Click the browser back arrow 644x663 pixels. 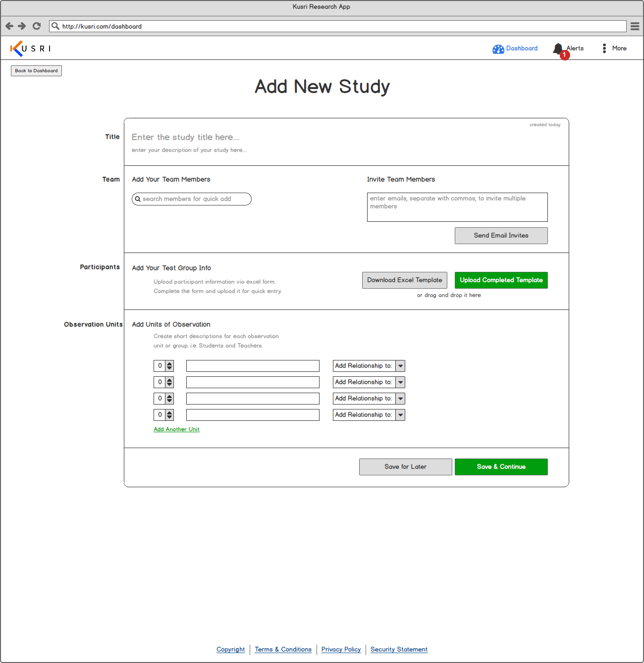click(x=9, y=26)
